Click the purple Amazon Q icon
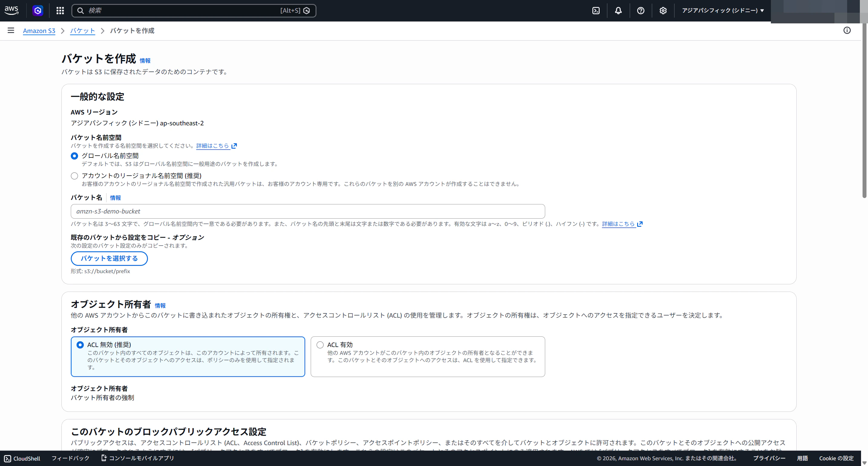This screenshot has height=466, width=868. pos(38,11)
